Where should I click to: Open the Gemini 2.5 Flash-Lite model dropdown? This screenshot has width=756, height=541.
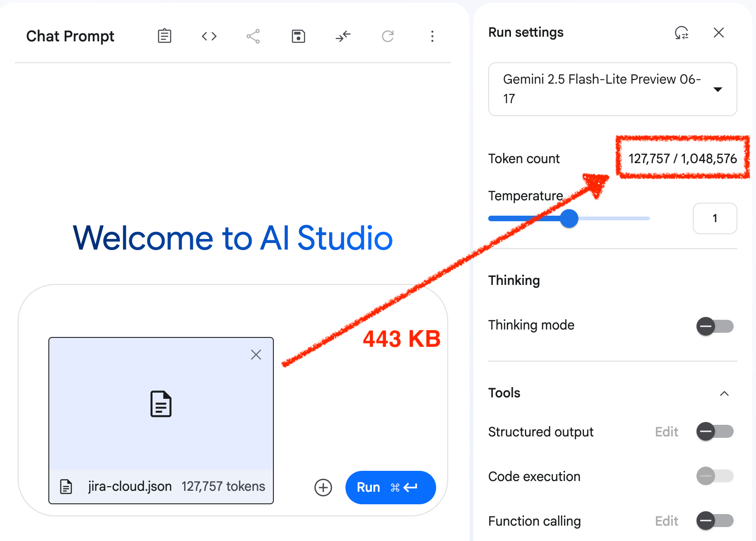[x=613, y=89]
